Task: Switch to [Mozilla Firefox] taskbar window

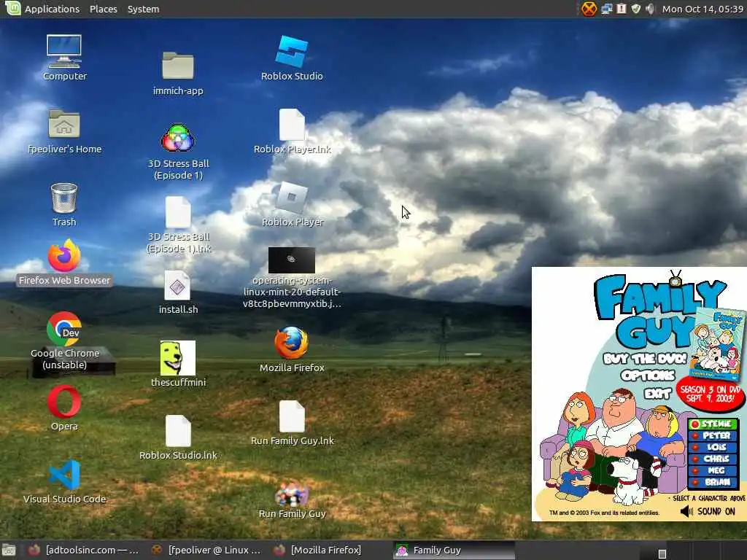Action: [317, 550]
